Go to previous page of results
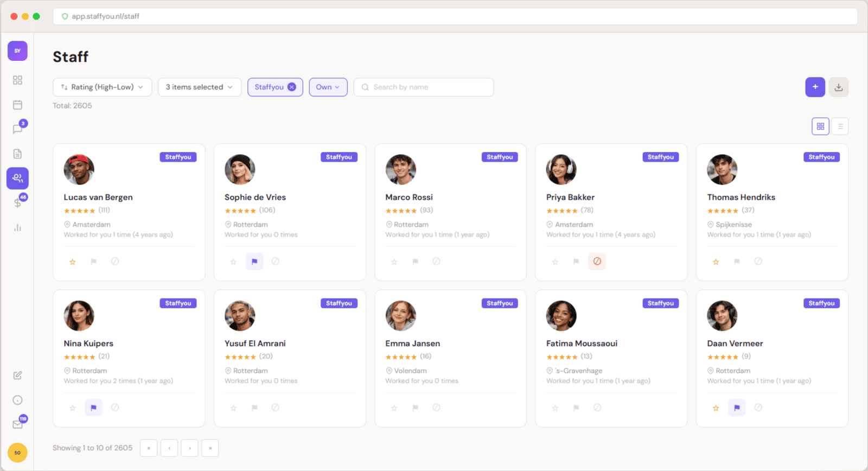The width and height of the screenshot is (868, 471). (169, 448)
